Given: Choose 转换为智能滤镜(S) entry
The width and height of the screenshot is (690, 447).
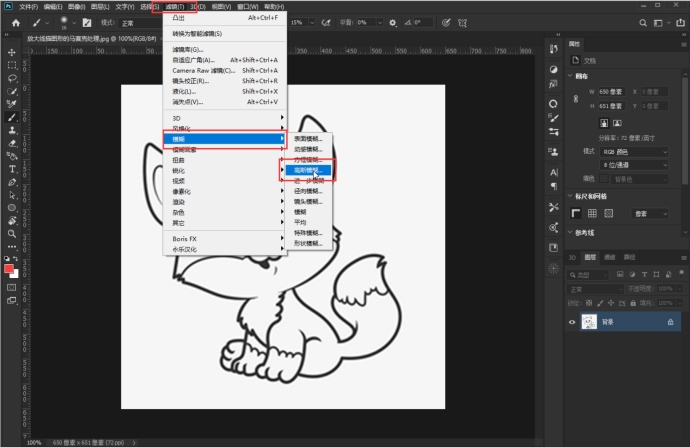Looking at the screenshot, I should (225, 33).
